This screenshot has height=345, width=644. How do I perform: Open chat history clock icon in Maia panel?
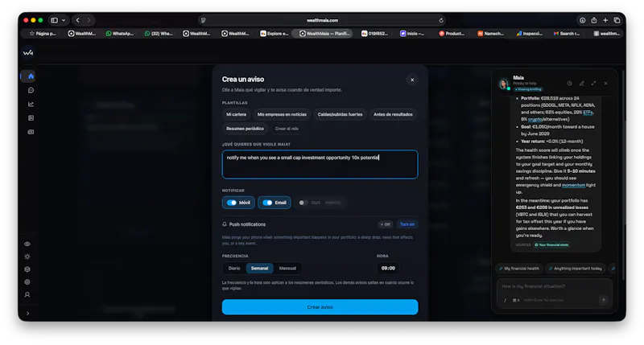pos(569,84)
